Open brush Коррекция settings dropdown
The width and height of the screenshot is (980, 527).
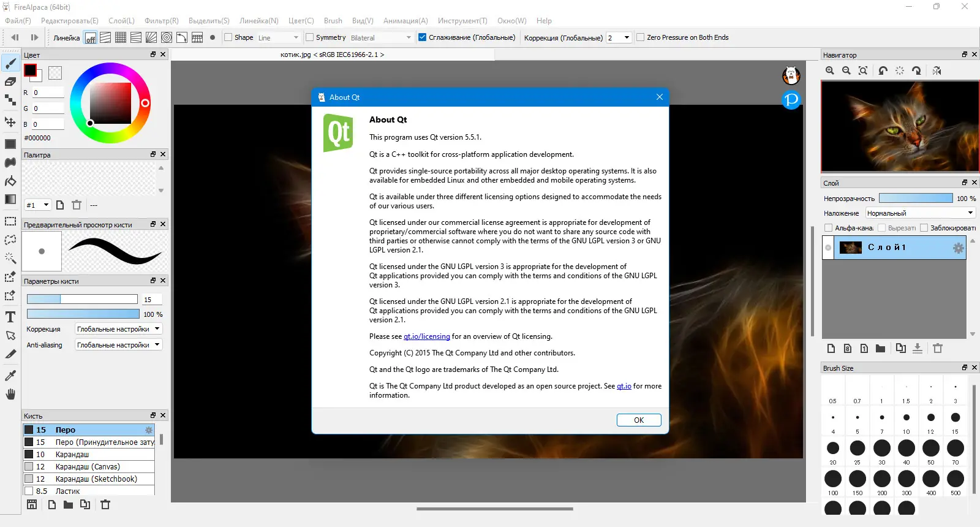click(x=118, y=329)
